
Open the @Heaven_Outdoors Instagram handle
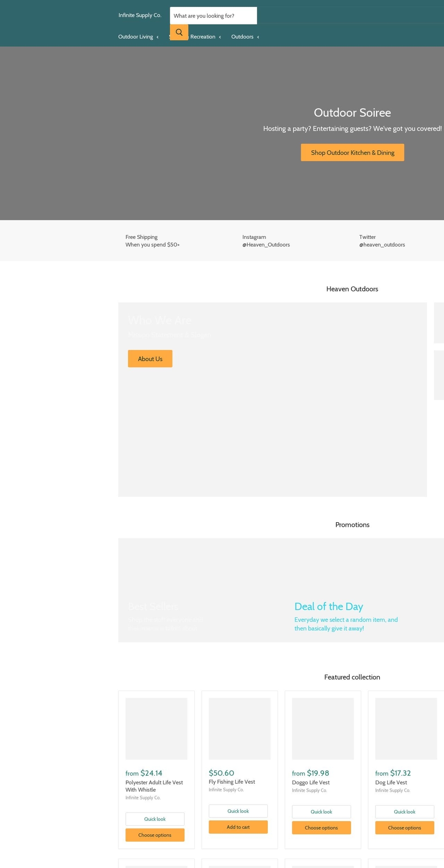266,245
